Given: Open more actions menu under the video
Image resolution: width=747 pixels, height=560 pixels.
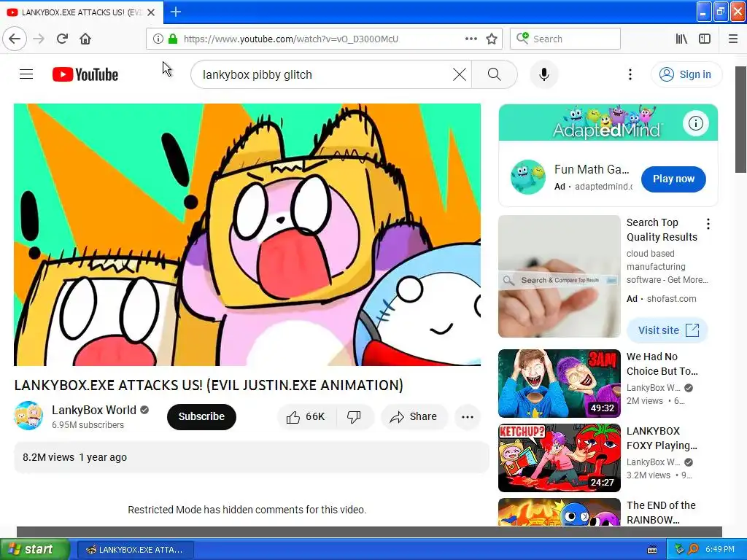Looking at the screenshot, I should click(468, 417).
